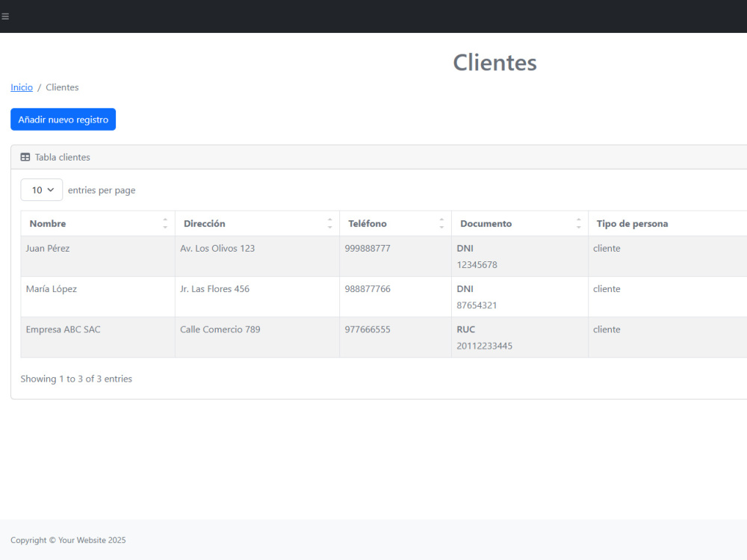Click address Av. Los Olivos 123
747x560 pixels.
point(217,248)
